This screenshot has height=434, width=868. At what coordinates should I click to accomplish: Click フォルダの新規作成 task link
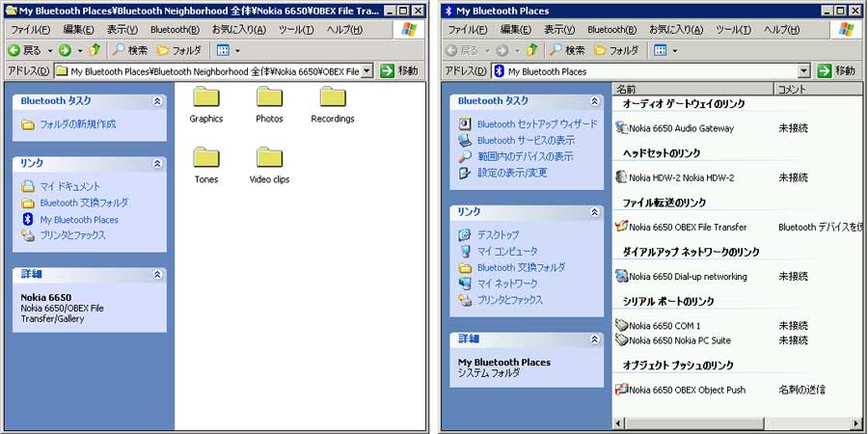tap(77, 124)
